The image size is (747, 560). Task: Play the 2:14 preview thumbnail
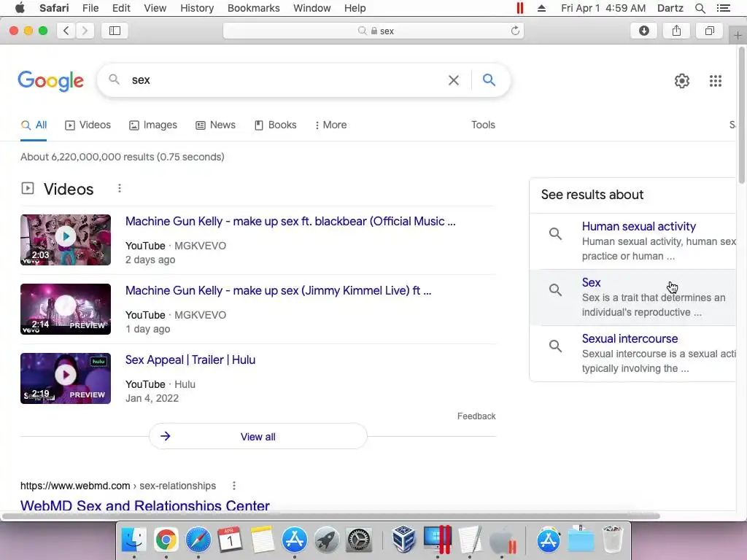click(66, 309)
